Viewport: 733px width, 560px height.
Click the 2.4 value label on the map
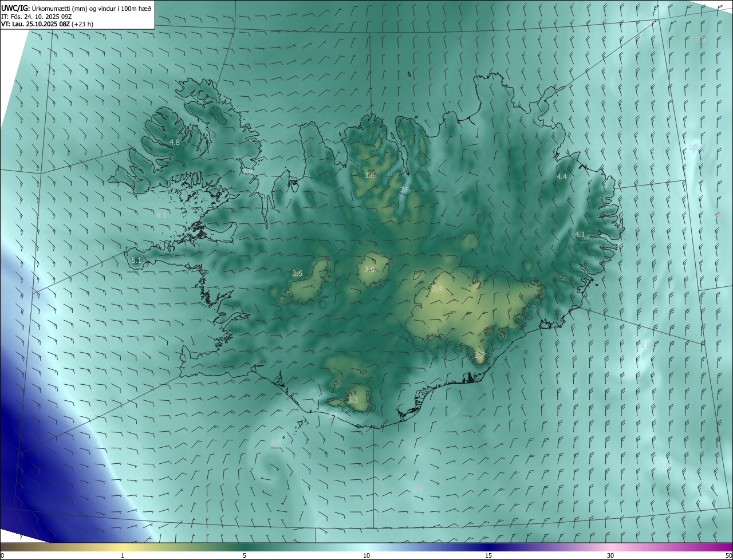(x=437, y=289)
